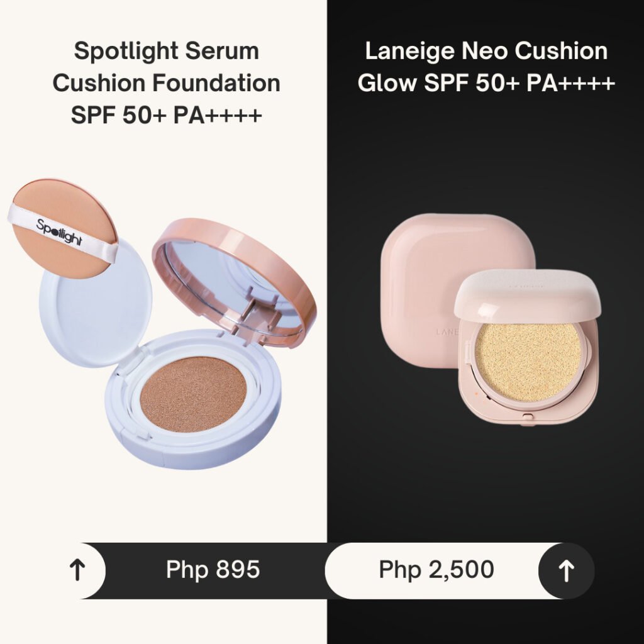The height and width of the screenshot is (644, 644).
Task: Click the Glow SPF 50+ PA++++ text
Action: pyautogui.click(x=486, y=83)
